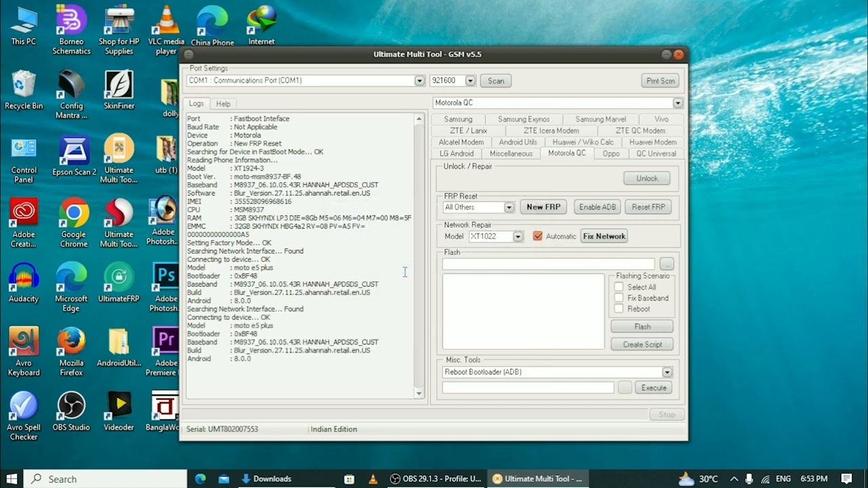Viewport: 868px width, 488px height.
Task: Launch SkinFiner from desktop
Action: pyautogui.click(x=119, y=90)
